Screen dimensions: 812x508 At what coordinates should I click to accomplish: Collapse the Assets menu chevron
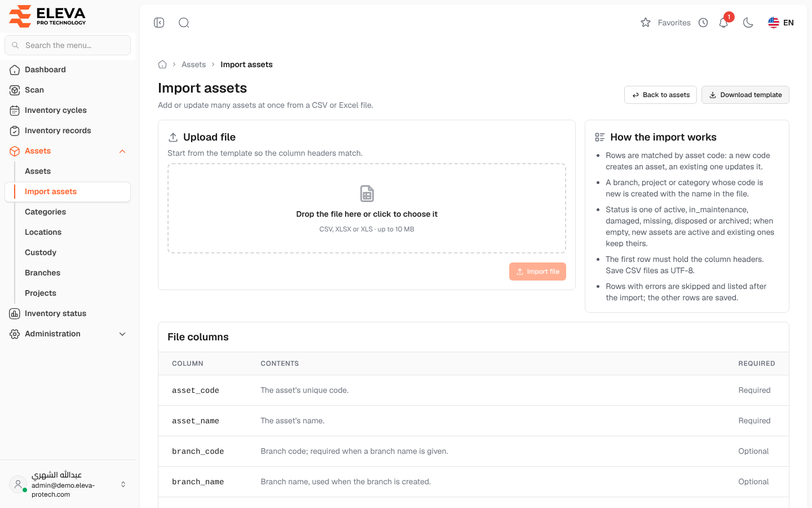coord(122,151)
